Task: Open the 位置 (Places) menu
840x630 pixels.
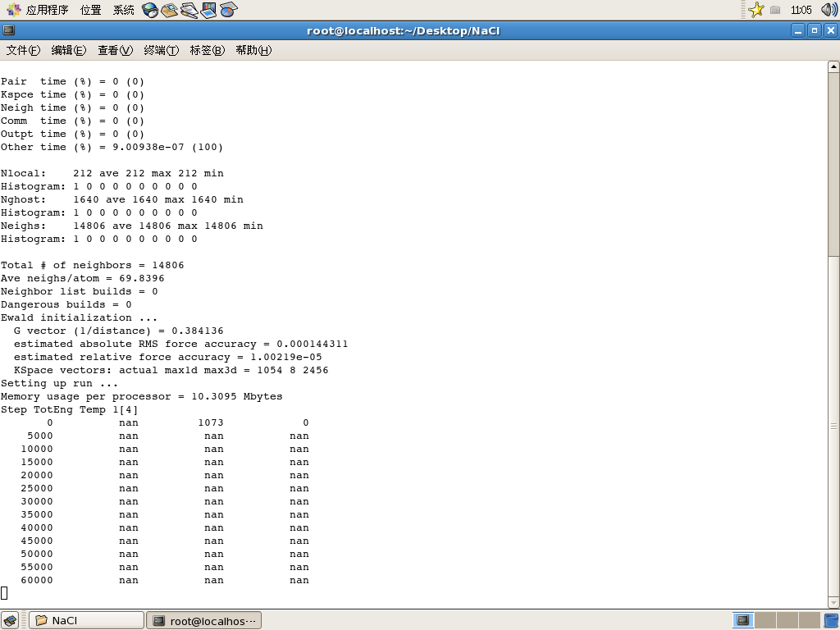Action: click(90, 10)
